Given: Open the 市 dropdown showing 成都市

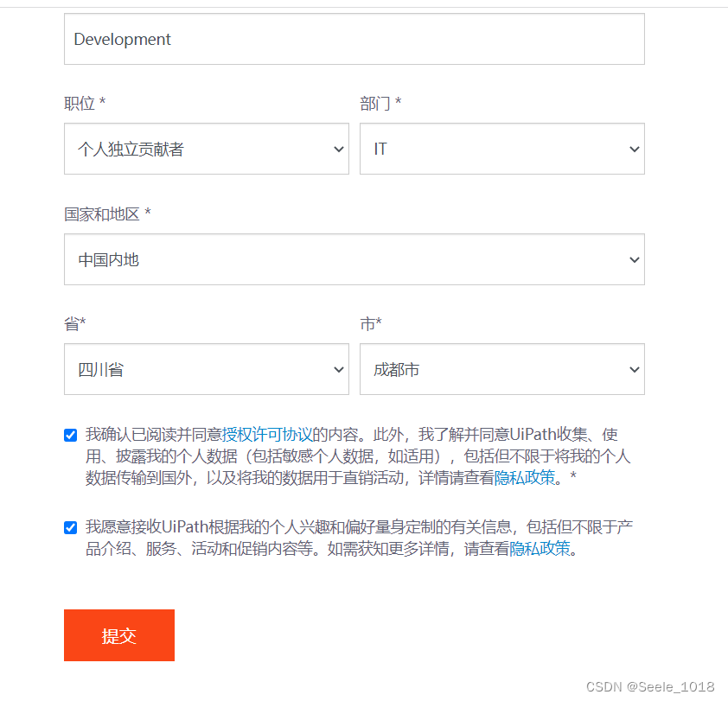Looking at the screenshot, I should pos(501,369).
